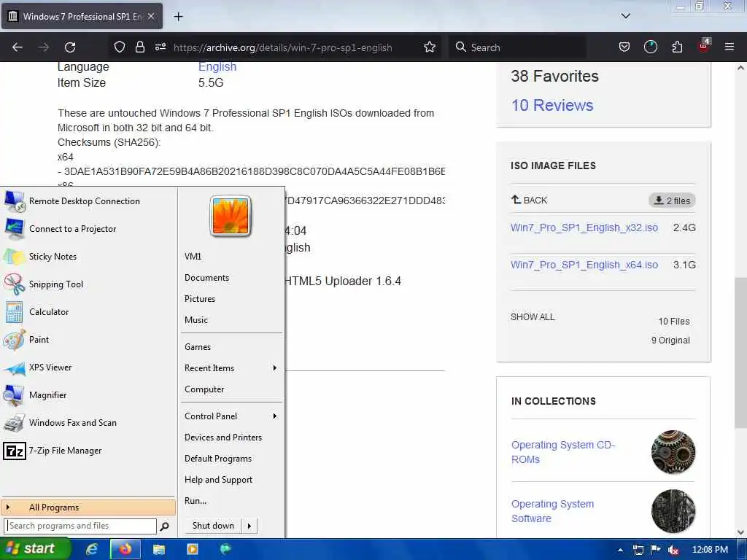Click the volume muted tray icon
The height and width of the screenshot is (560, 747).
coord(673,550)
